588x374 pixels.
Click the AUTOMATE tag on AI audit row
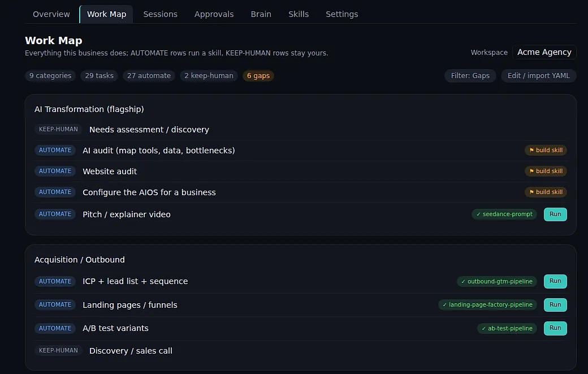pyautogui.click(x=55, y=150)
